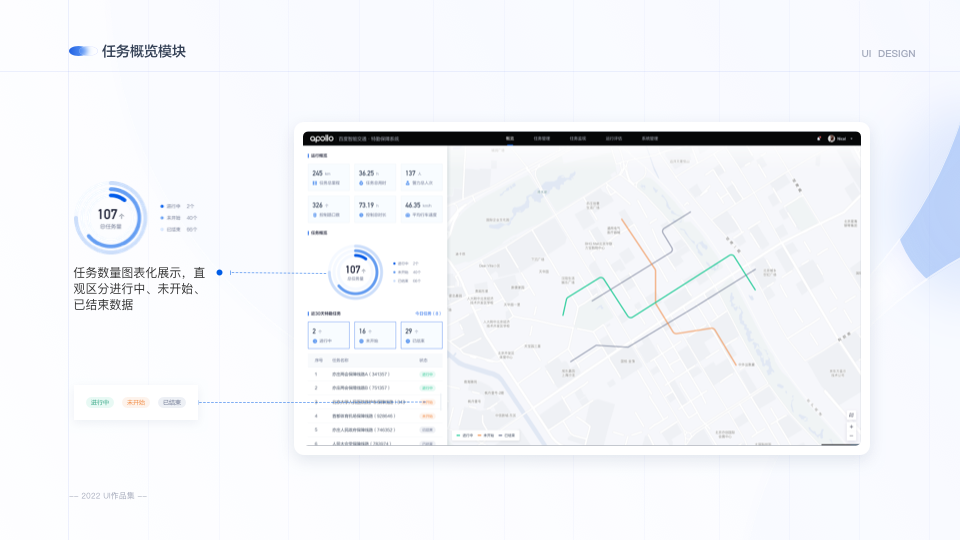Expand the dropdown arrow next to Neal
Screen dimensions: 960x540
coord(851,139)
